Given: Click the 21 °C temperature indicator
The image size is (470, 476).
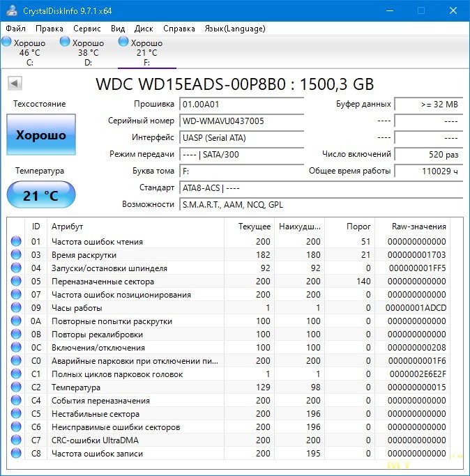Looking at the screenshot, I should click(40, 195).
